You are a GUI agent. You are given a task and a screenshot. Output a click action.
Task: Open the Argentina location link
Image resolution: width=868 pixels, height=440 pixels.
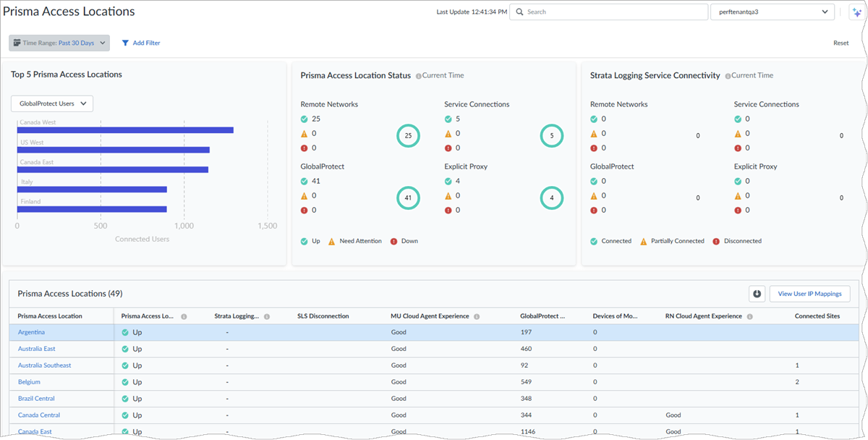point(31,332)
